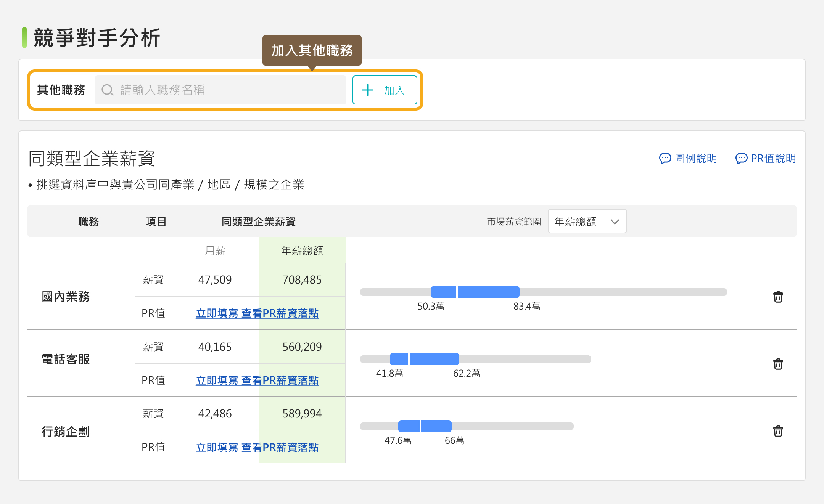This screenshot has height=504, width=824.
Task: Click the 市場薪資範圍 label
Action: click(x=514, y=222)
